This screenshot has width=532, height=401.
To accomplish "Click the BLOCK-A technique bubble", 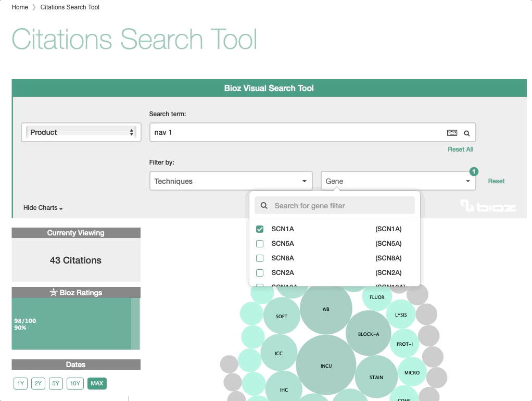I will 369,334.
